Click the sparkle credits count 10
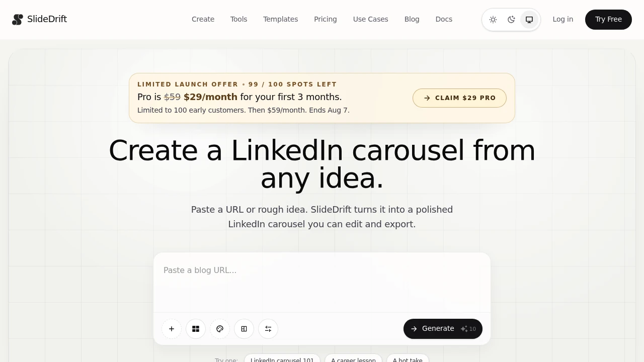Screen dimensions: 644x362 pos(468,329)
